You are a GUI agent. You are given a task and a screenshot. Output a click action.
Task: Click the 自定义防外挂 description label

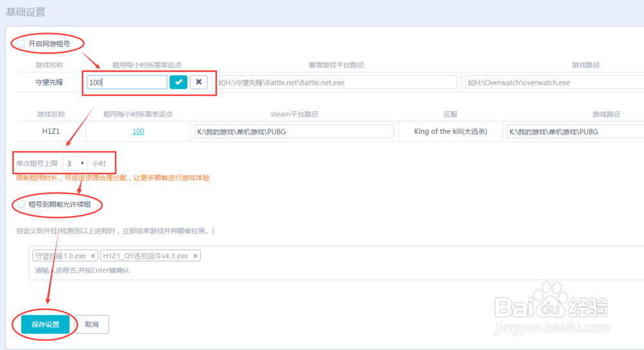(x=115, y=231)
